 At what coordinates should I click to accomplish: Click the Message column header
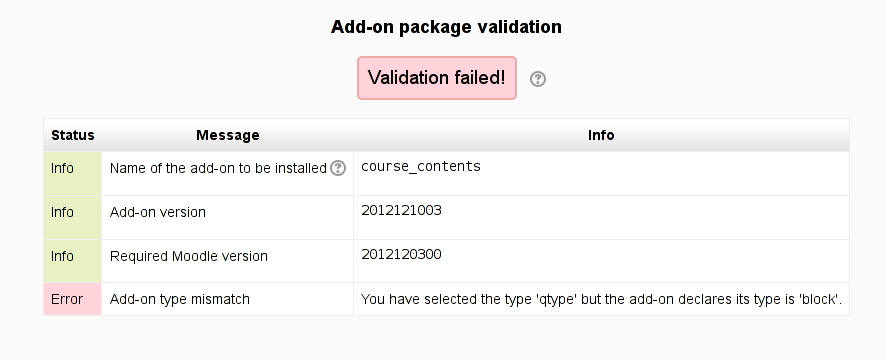pyautogui.click(x=227, y=135)
